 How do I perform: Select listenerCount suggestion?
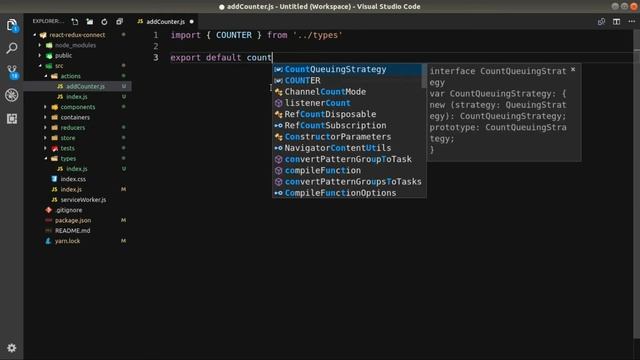[x=347, y=103]
